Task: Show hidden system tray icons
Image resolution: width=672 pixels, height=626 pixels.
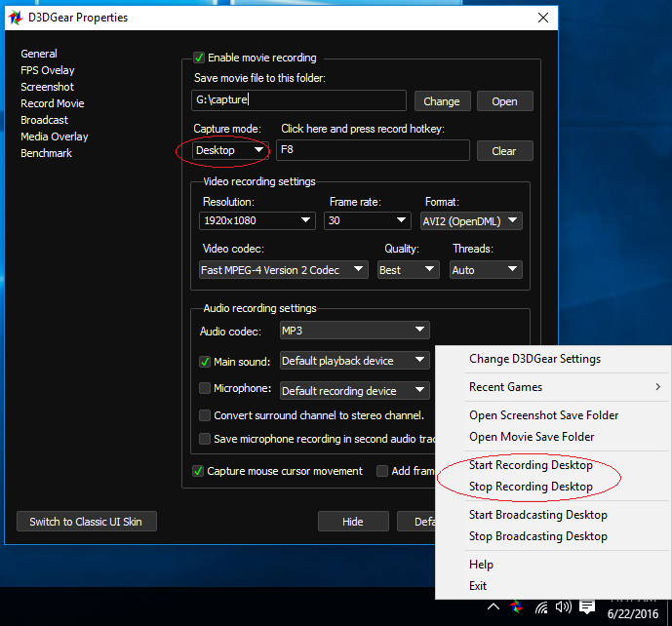Action: [494, 607]
